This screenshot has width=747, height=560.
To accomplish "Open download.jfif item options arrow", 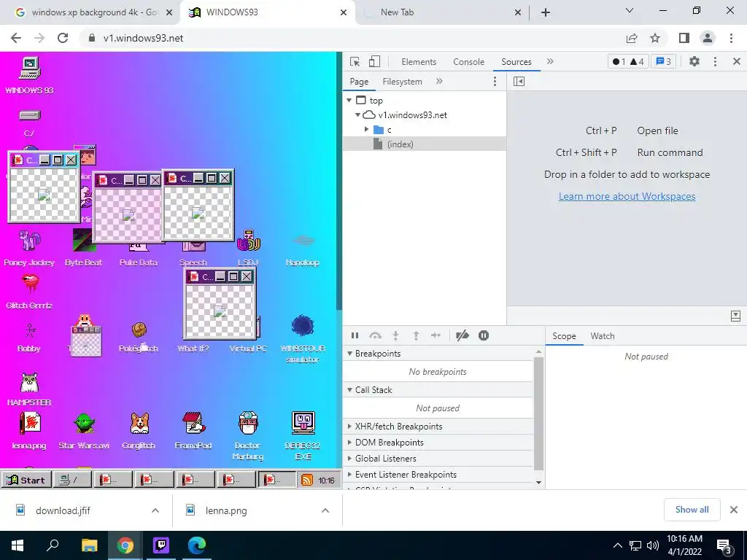I will (155, 510).
